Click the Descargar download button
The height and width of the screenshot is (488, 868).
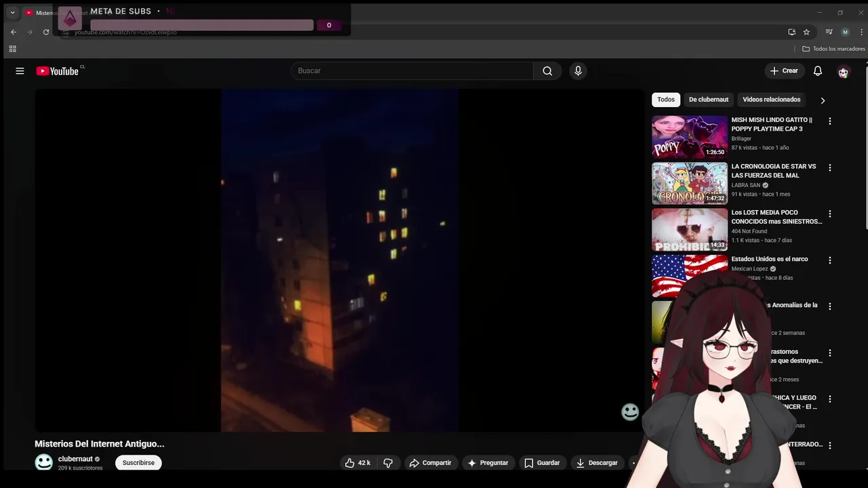tap(597, 463)
